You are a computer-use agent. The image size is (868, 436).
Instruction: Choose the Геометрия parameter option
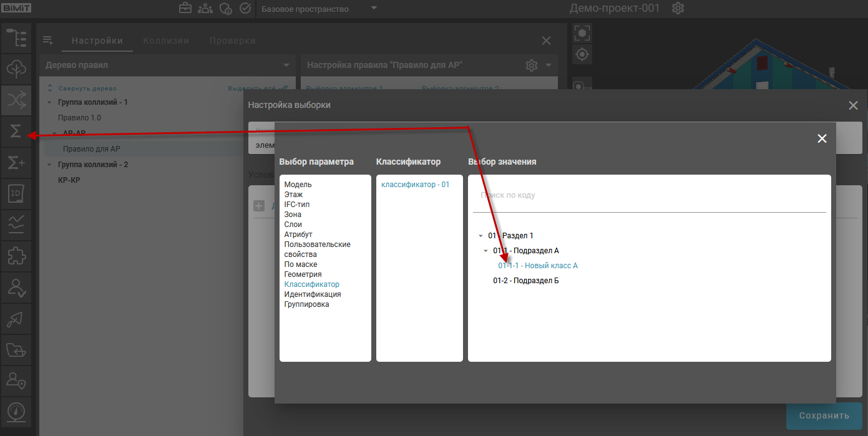[x=303, y=274]
